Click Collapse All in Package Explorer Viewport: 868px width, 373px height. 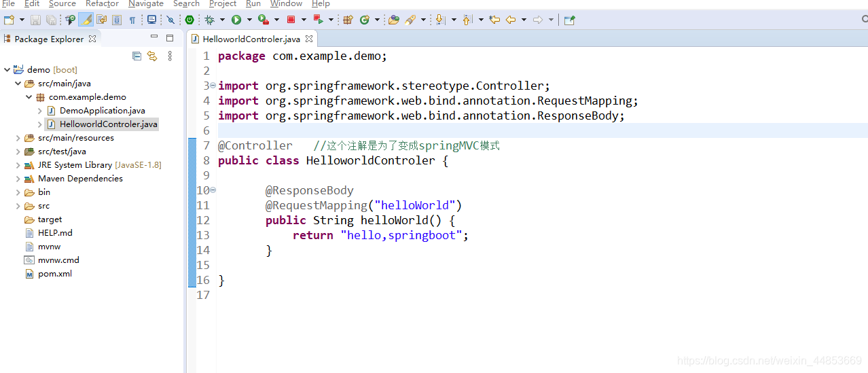137,56
